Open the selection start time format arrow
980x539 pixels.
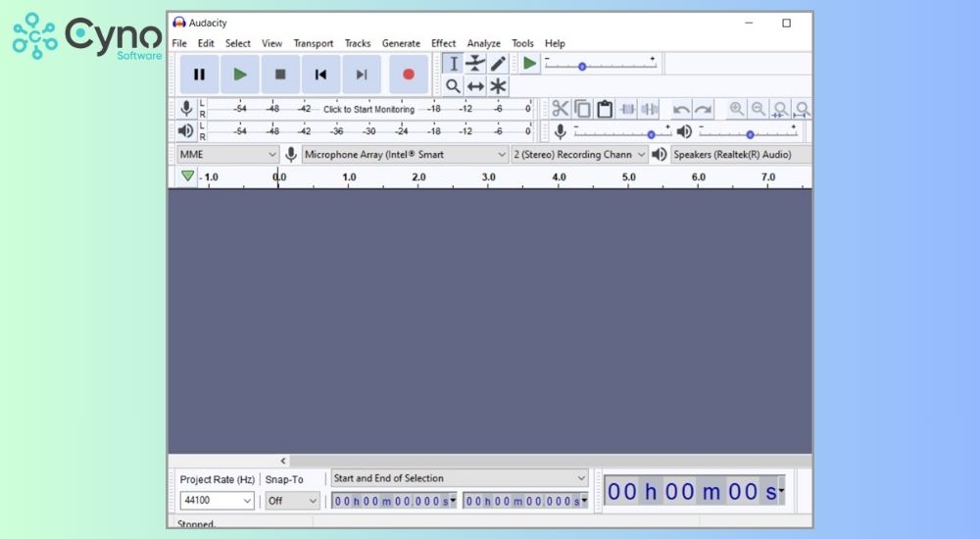coord(453,500)
